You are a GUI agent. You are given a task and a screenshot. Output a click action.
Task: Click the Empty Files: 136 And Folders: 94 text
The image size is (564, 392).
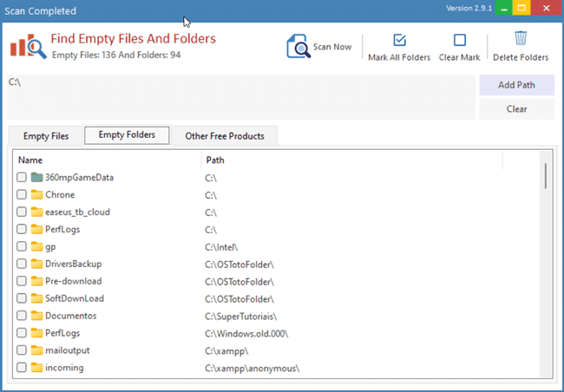[116, 55]
